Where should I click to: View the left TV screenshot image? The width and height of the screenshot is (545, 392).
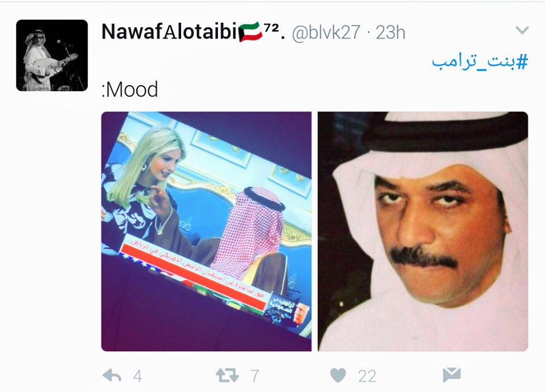[x=206, y=231]
